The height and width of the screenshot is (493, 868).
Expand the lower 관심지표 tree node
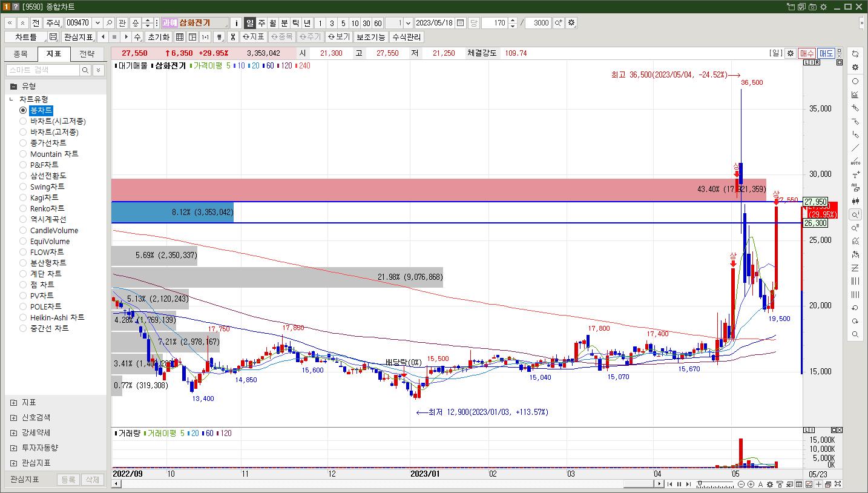(14, 463)
